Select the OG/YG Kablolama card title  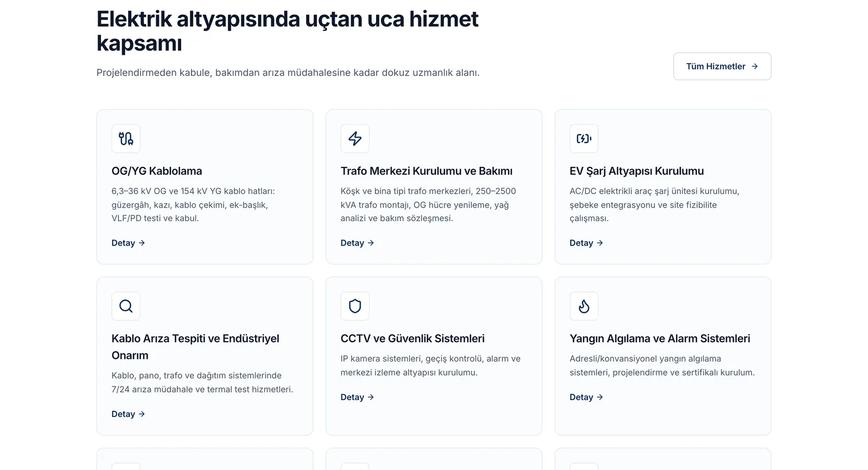coord(157,171)
